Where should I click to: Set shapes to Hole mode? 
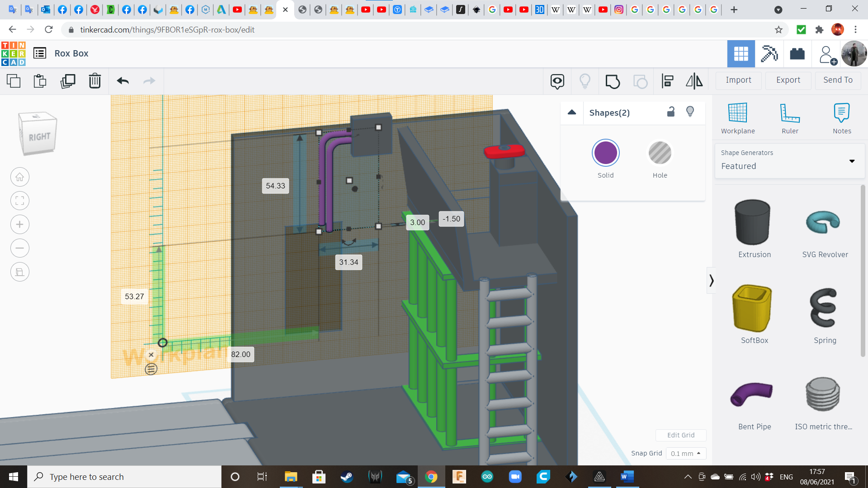click(660, 153)
